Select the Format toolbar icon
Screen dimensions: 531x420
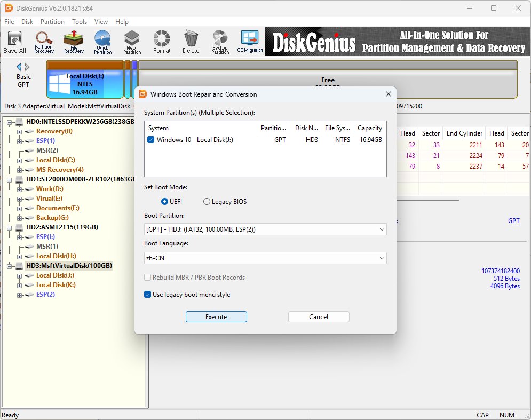click(x=162, y=42)
